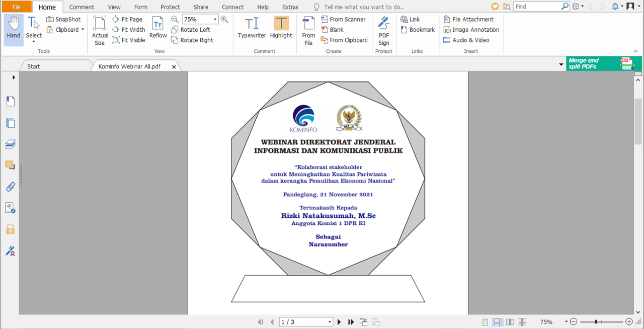Open the Comments panel
This screenshot has height=329, width=644.
coord(10,165)
